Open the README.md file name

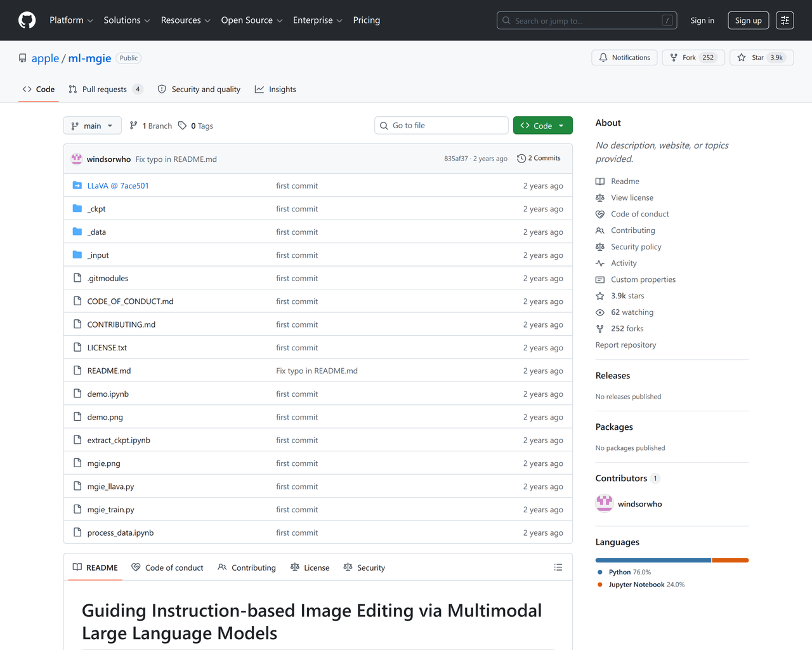[x=109, y=371]
